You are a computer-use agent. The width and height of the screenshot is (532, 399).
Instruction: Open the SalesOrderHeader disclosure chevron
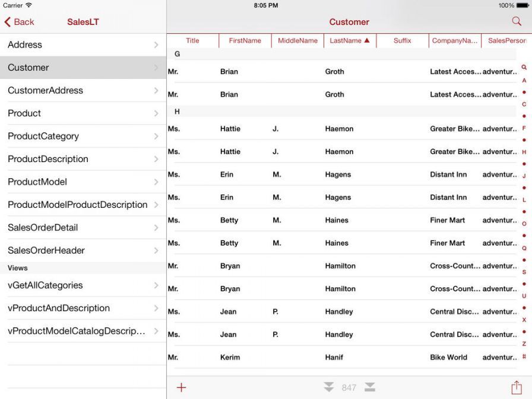click(x=156, y=251)
